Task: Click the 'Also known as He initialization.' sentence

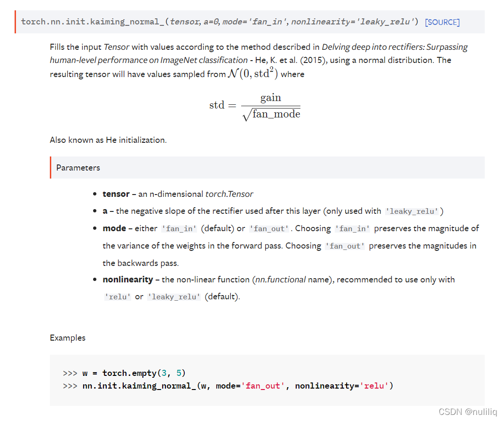Action: click(108, 140)
